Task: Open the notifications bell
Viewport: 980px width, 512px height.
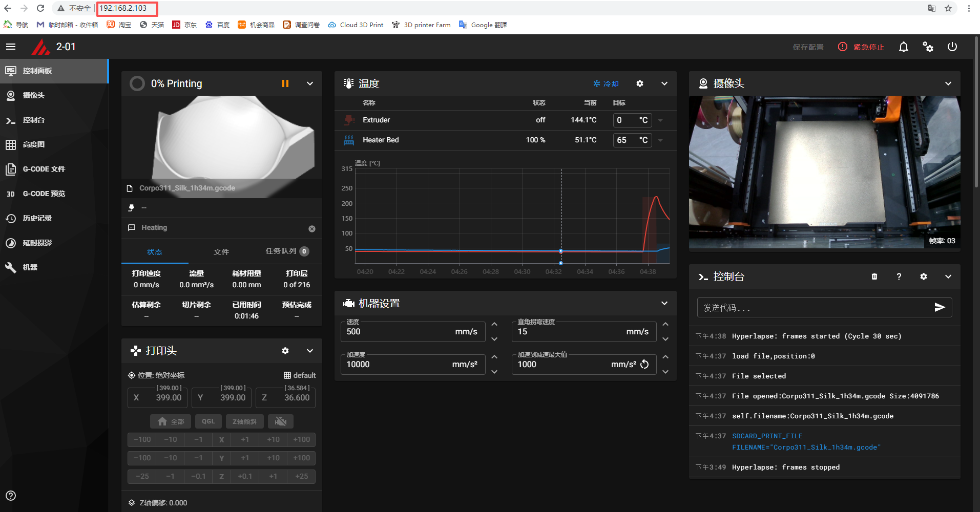Action: tap(903, 47)
